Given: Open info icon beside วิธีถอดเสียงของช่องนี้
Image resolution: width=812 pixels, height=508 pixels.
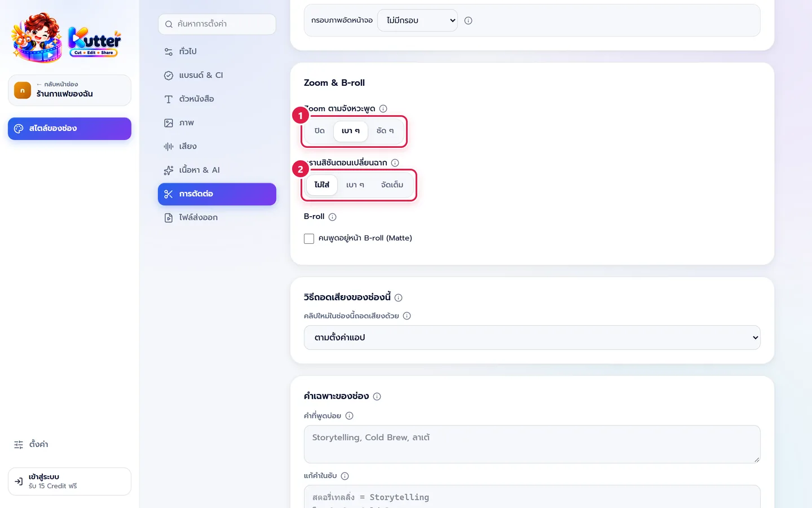Looking at the screenshot, I should [398, 297].
